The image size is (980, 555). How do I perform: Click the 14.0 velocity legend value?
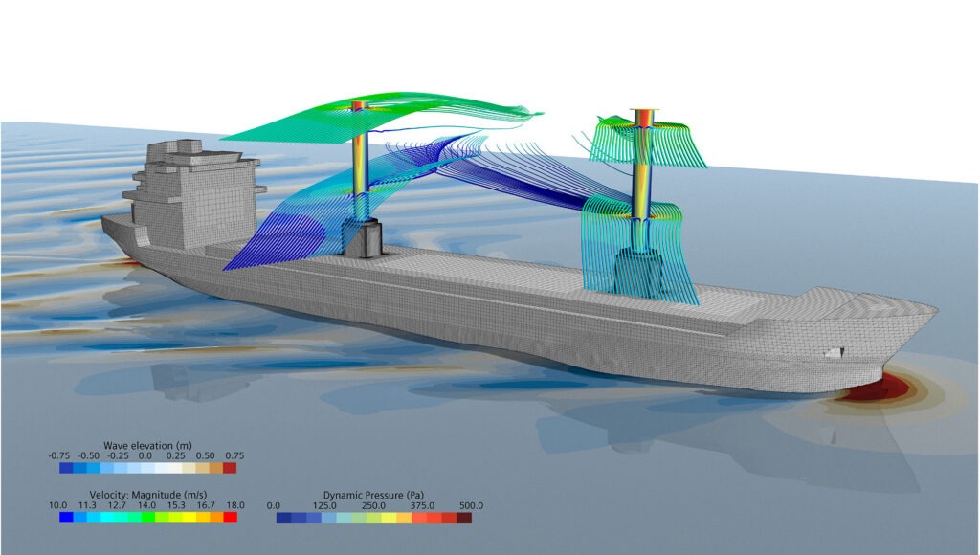coord(146,505)
